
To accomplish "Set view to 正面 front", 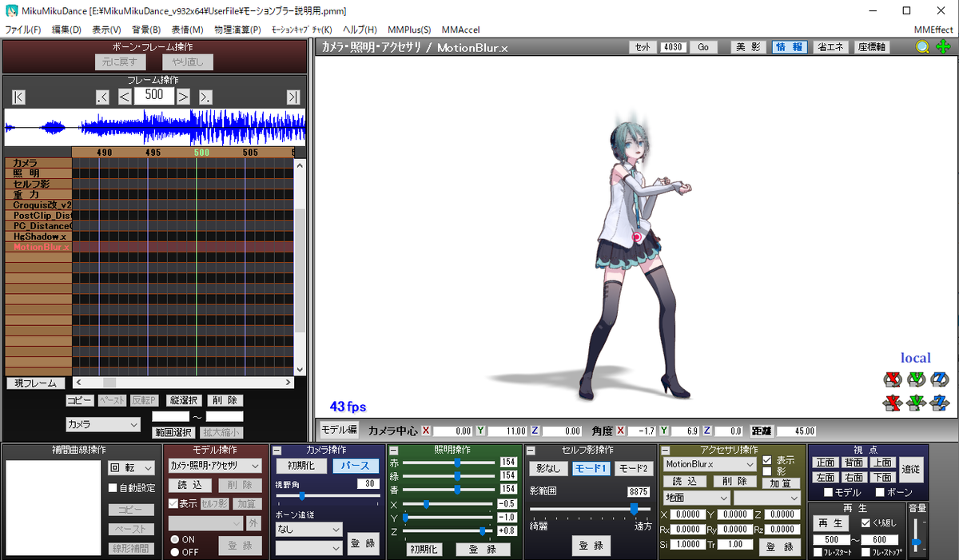I will click(826, 462).
